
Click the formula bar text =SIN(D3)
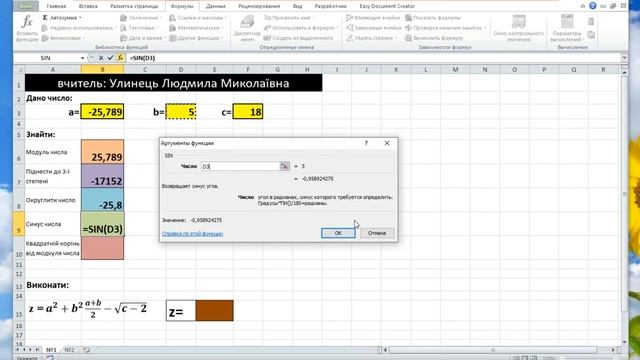(142, 58)
